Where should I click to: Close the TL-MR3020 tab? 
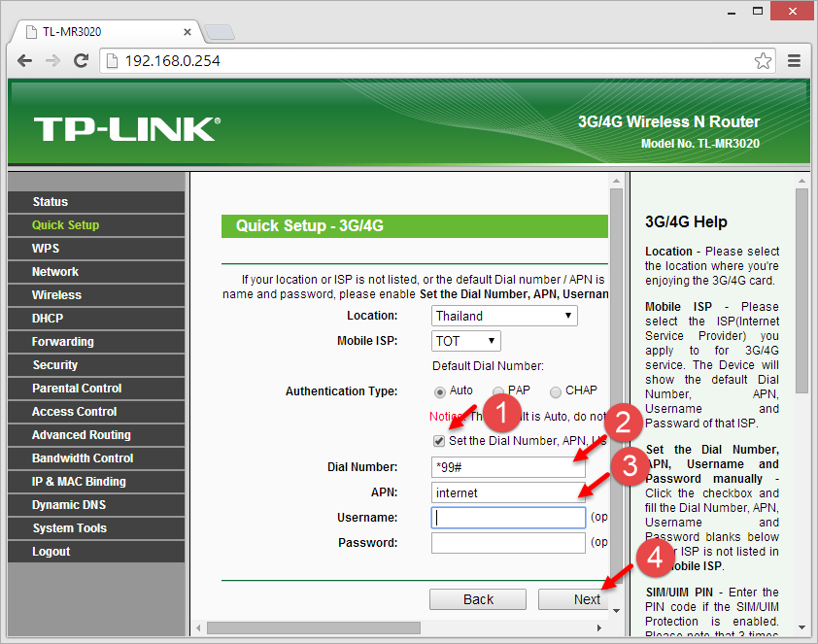pyautogui.click(x=187, y=32)
